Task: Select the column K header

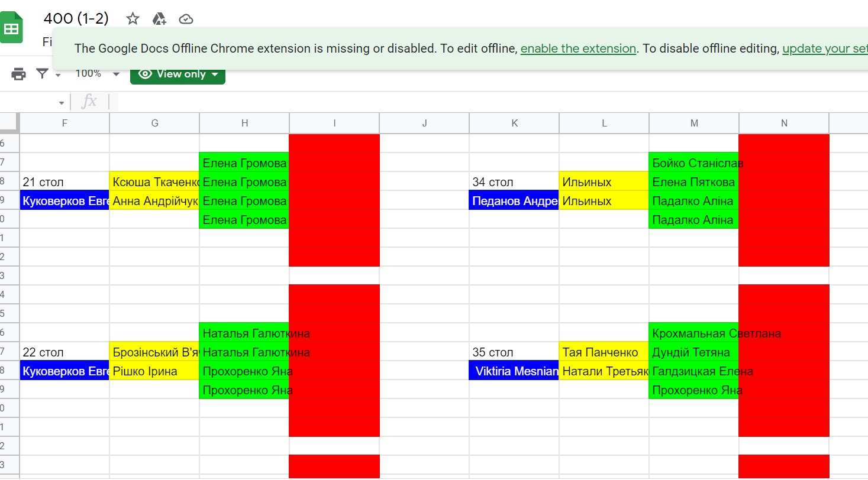Action: (514, 123)
